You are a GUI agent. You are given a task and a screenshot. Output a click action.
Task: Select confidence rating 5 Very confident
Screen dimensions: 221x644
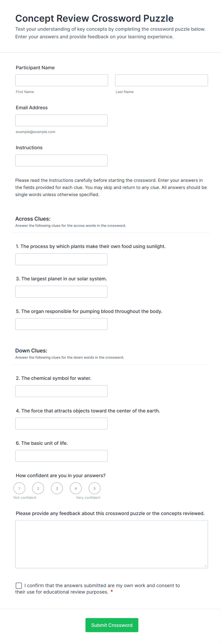tap(94, 488)
